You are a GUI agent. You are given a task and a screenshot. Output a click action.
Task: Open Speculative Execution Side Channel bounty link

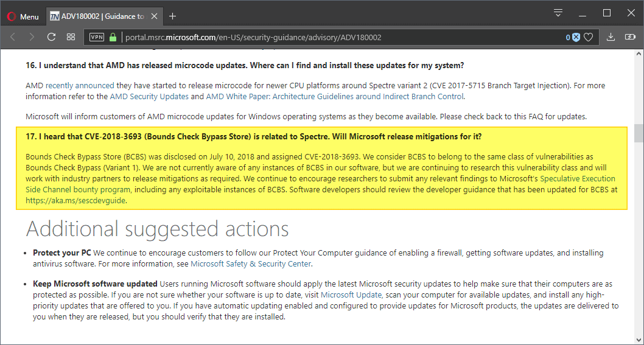coord(320,184)
